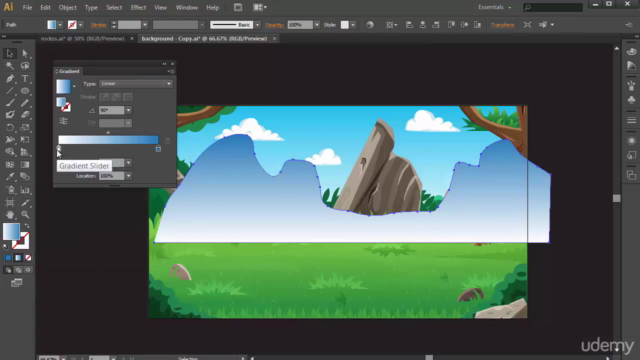Choose the Blob Brush tool
Screen dimensions: 640x360
10,115
